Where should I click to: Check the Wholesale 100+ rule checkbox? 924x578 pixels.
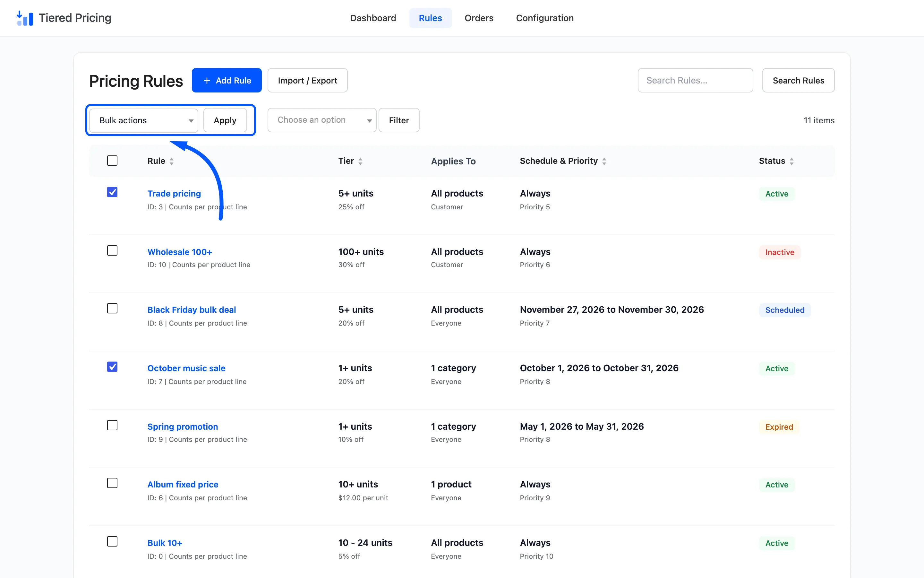click(112, 250)
